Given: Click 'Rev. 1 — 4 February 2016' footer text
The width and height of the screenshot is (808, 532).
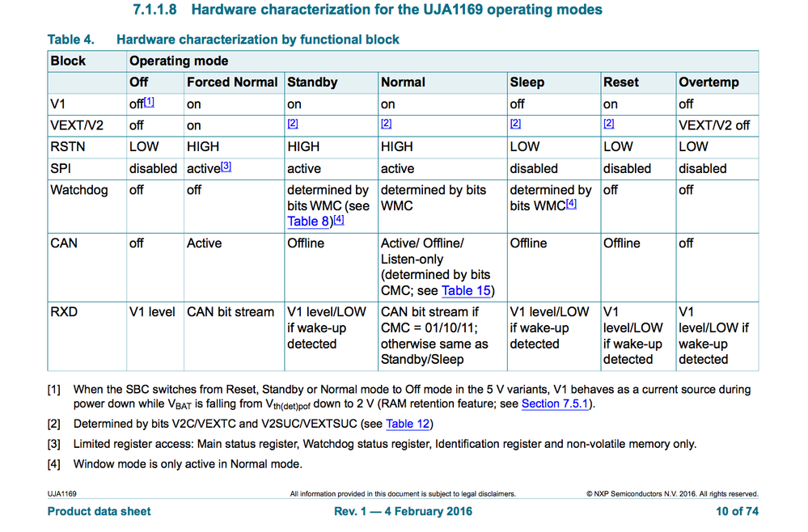Looking at the screenshot, I should [x=403, y=512].
